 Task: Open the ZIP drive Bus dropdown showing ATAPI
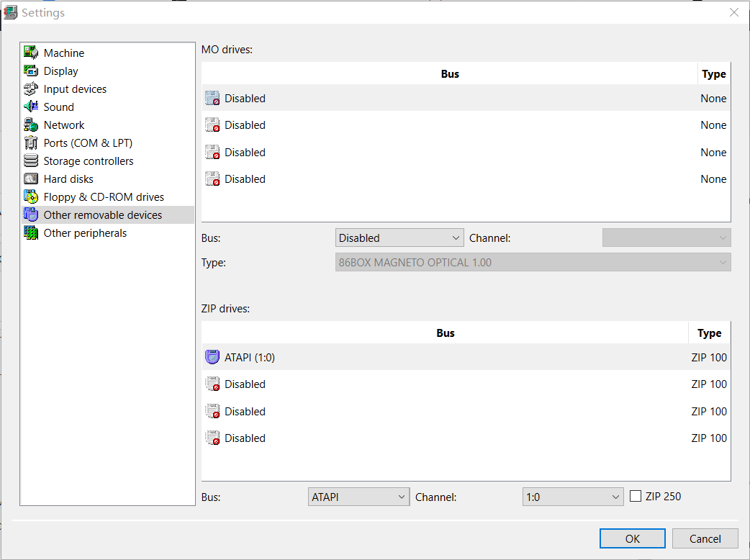click(358, 496)
